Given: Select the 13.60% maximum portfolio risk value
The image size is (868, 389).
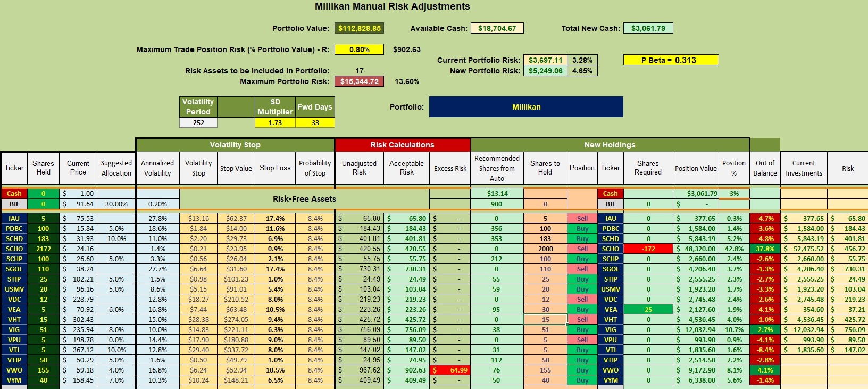Looking at the screenshot, I should (407, 81).
